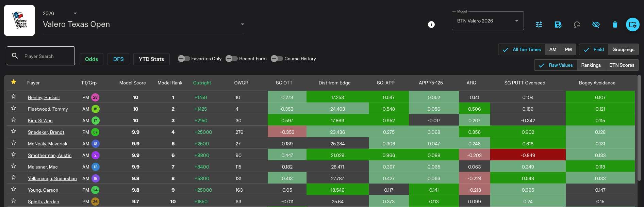This screenshot has width=644, height=207.
Task: Click the DFS button
Action: [118, 59]
